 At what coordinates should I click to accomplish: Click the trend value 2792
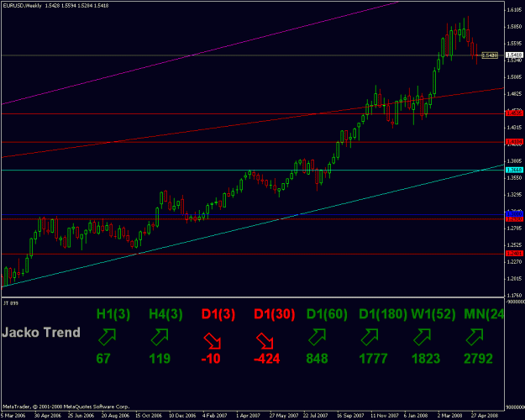click(x=479, y=359)
